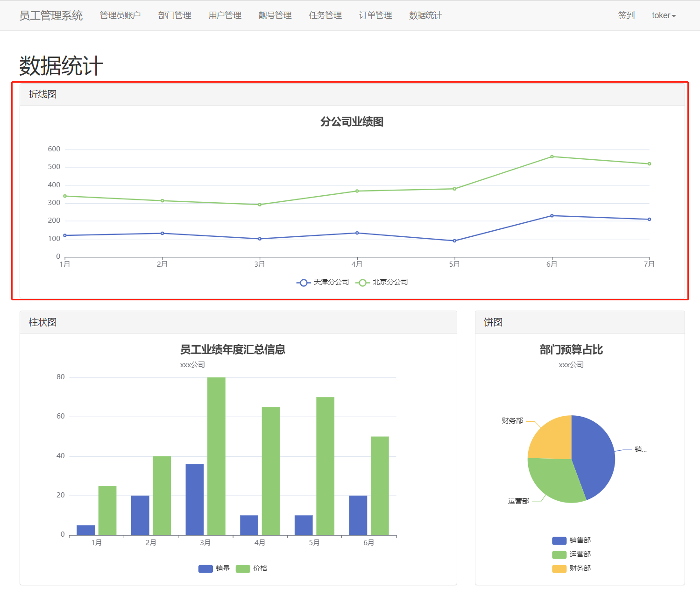
Task: Go to 订单管理 in the navbar
Action: (x=375, y=15)
